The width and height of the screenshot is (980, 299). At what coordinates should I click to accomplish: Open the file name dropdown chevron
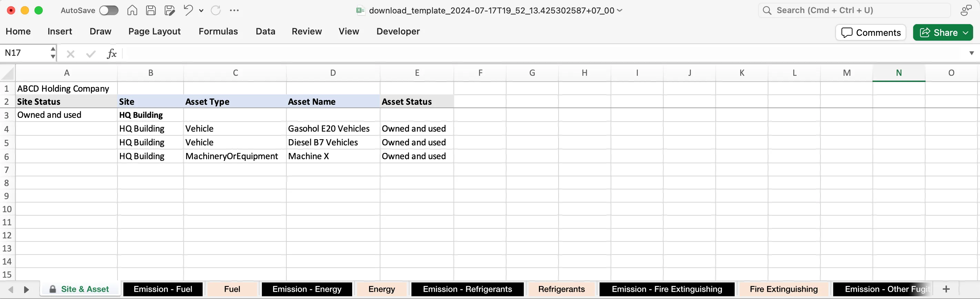620,10
